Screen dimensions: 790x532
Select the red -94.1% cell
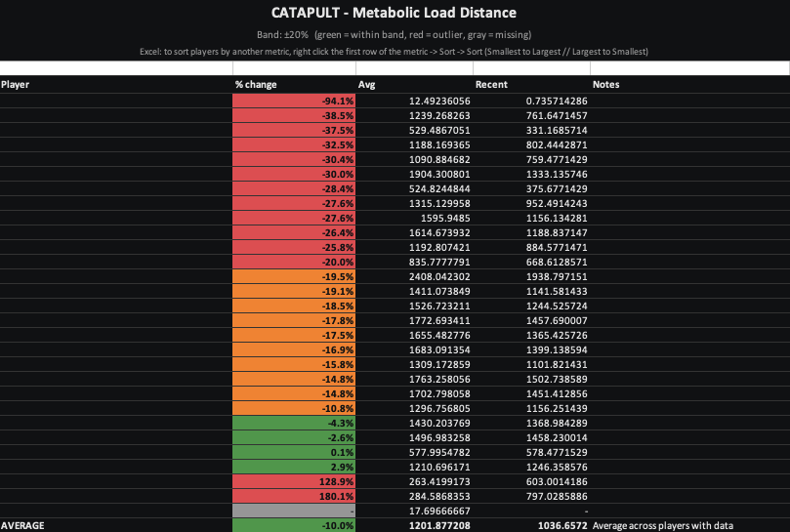click(x=294, y=101)
